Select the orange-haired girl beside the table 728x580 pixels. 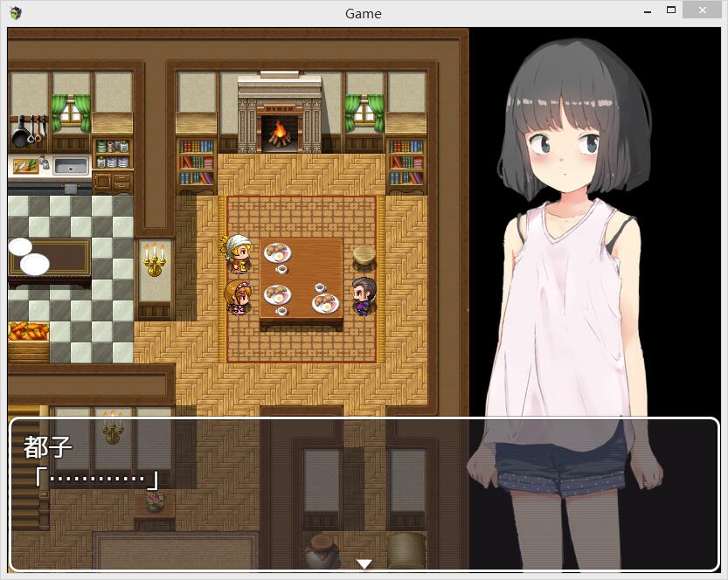(238, 297)
